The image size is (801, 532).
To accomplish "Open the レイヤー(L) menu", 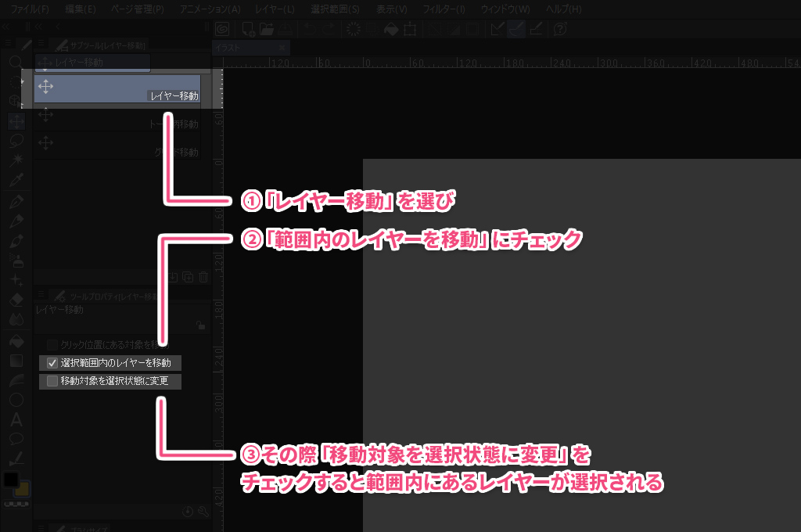I will [x=275, y=9].
